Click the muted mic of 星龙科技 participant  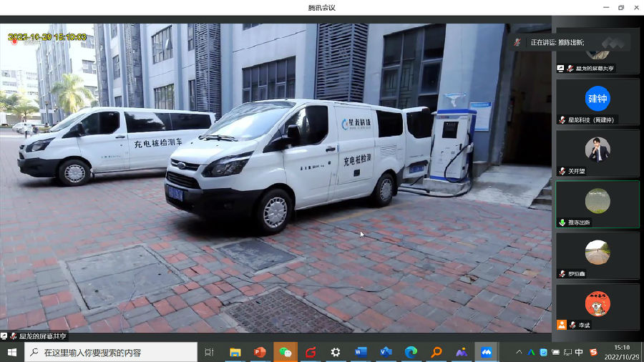tap(562, 120)
